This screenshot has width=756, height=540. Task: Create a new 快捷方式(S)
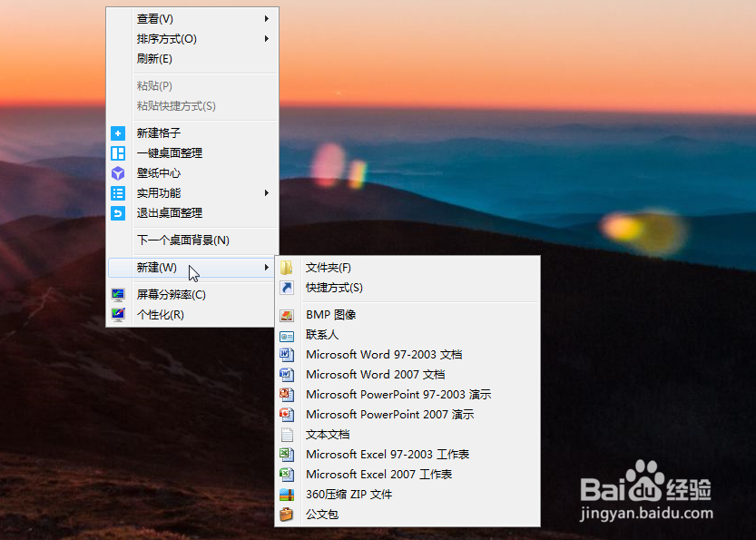click(x=407, y=288)
